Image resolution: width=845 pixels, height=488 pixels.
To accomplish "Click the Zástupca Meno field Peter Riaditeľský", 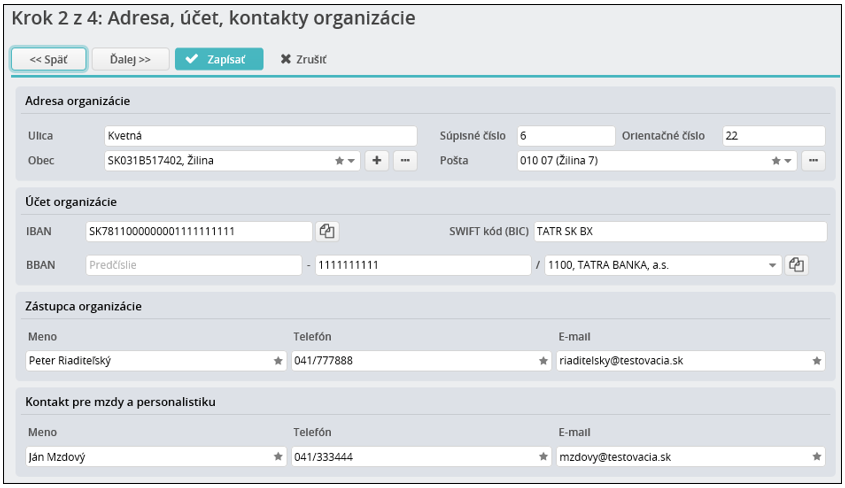I will [x=156, y=361].
